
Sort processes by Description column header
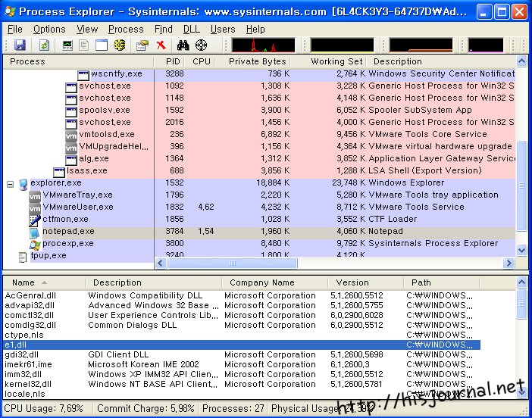[x=441, y=61]
